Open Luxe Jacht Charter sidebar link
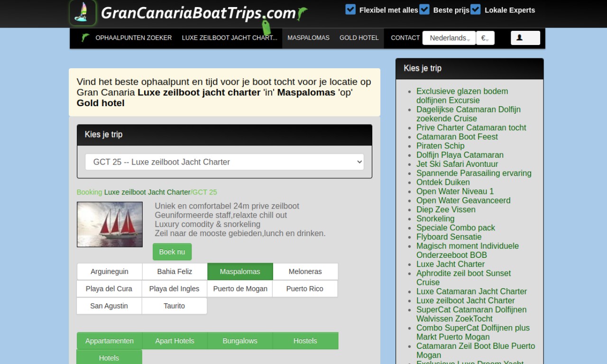Screen dimensions: 607x364 [451, 264]
